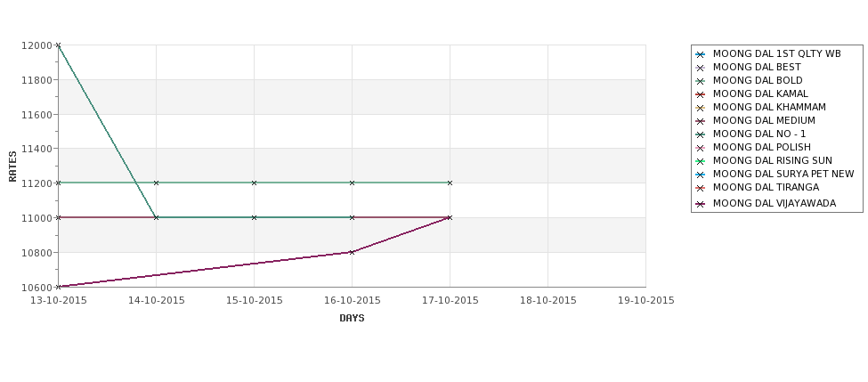This screenshot has width=868, height=382.
Task: Click the 10600 data point on 13-10-2015
Action: pyautogui.click(x=58, y=287)
